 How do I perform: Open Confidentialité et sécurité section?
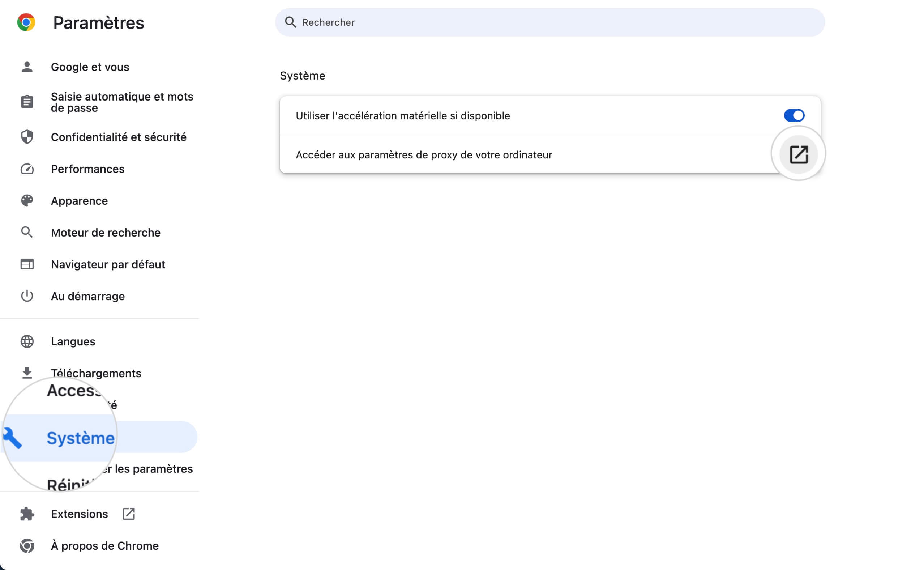point(119,137)
